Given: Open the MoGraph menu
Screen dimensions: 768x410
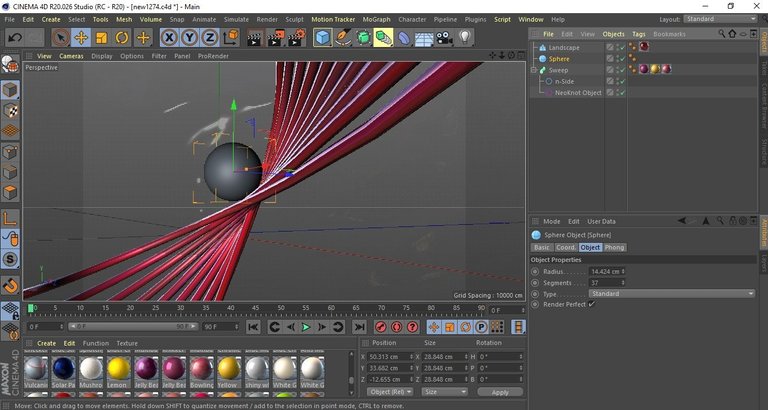Looking at the screenshot, I should (x=376, y=20).
